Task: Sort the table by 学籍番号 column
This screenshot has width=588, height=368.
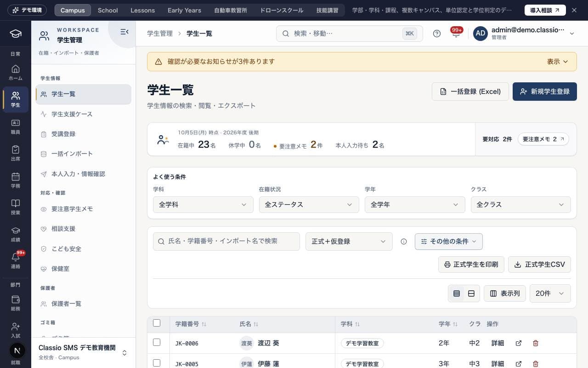Action: [191, 324]
